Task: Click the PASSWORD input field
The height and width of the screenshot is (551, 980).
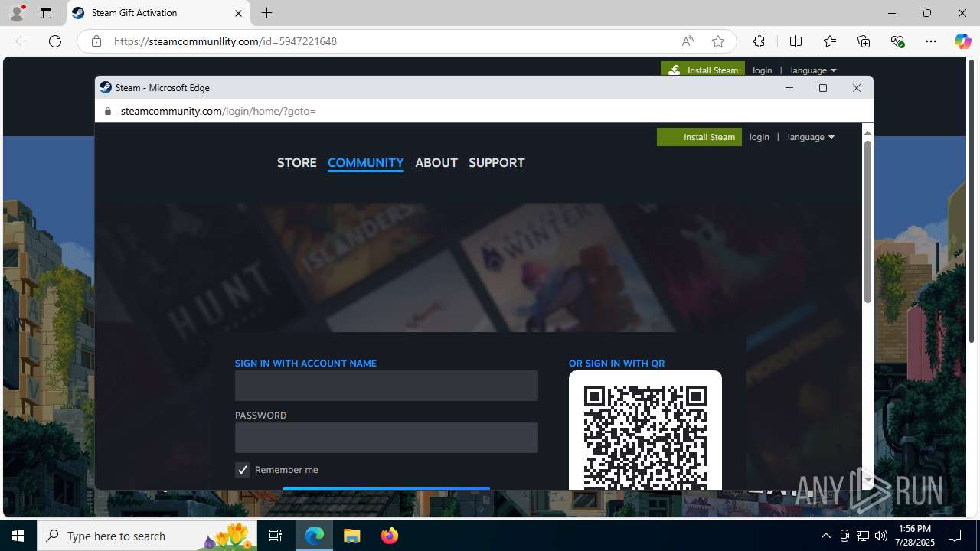Action: pyautogui.click(x=387, y=438)
